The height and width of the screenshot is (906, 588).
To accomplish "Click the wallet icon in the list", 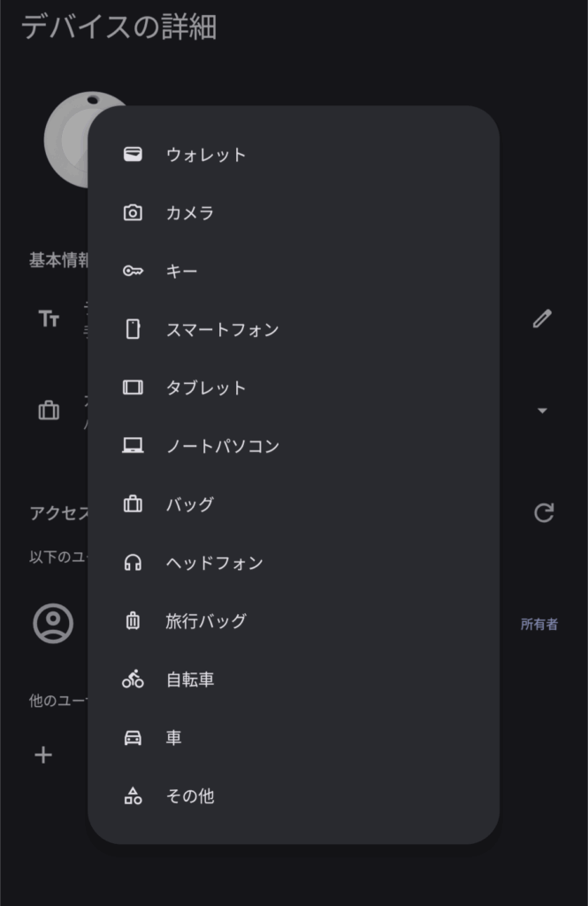I will click(x=133, y=155).
